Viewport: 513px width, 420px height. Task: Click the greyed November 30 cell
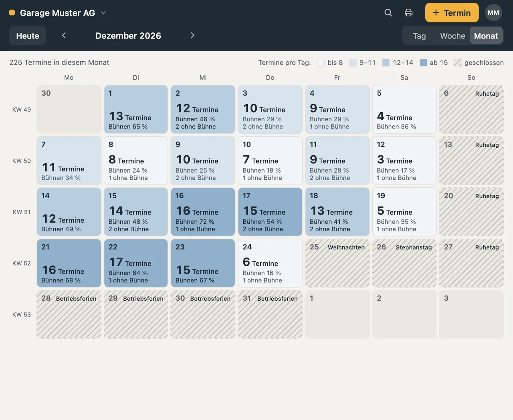[x=69, y=109]
